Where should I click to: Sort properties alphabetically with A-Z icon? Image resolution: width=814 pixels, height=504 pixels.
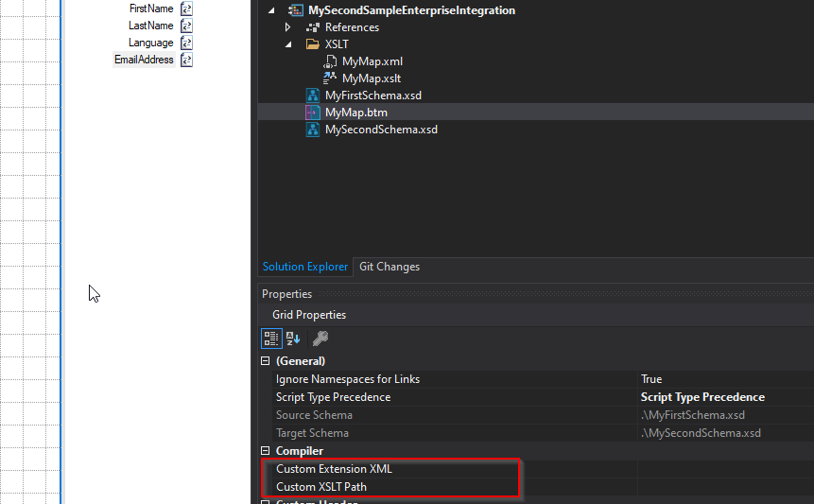click(293, 339)
